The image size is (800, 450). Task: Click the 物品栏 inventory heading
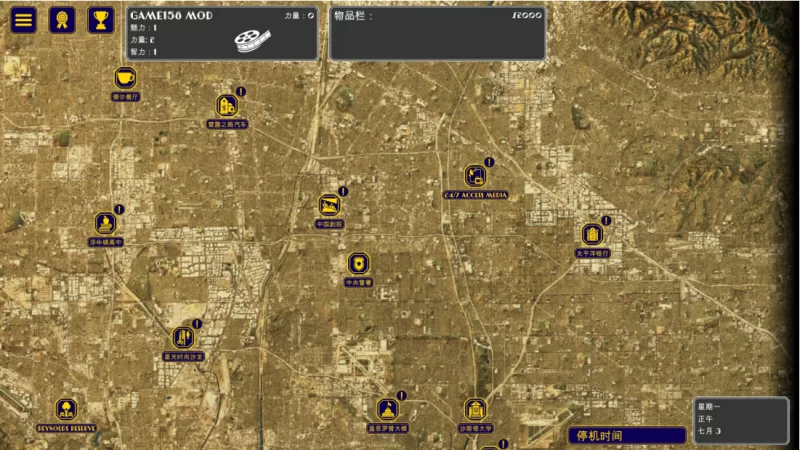click(353, 16)
